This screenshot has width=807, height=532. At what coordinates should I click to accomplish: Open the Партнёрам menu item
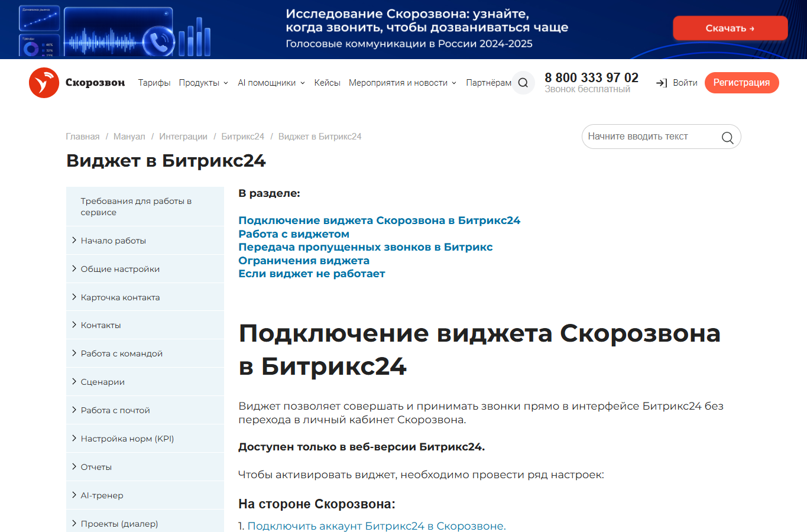click(488, 83)
